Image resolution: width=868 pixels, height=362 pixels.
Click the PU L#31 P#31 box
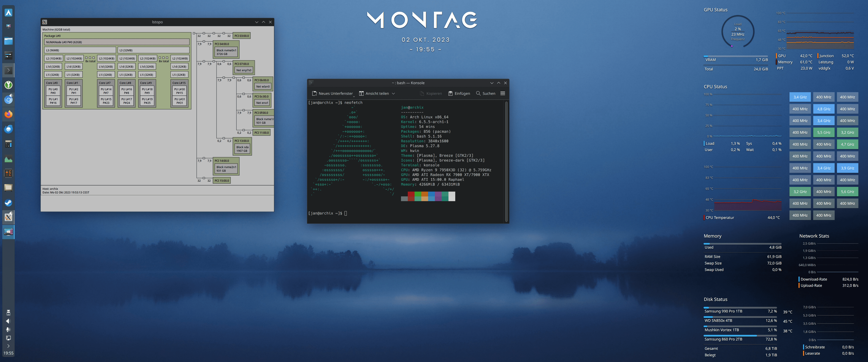[180, 101]
